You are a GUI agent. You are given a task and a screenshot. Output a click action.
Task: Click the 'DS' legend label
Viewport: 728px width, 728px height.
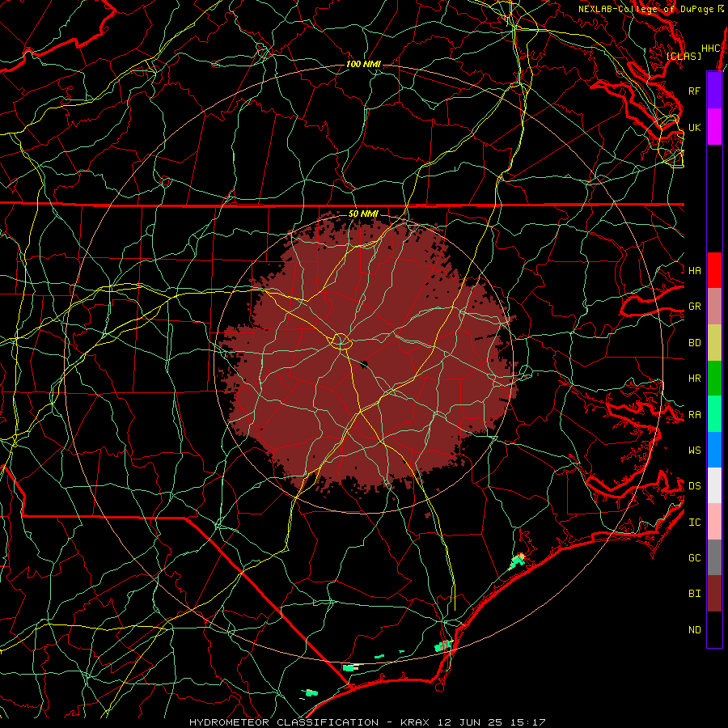694,486
